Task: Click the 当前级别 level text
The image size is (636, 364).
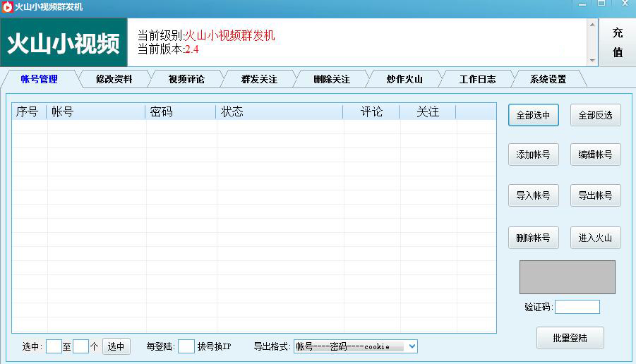Action: pos(206,36)
